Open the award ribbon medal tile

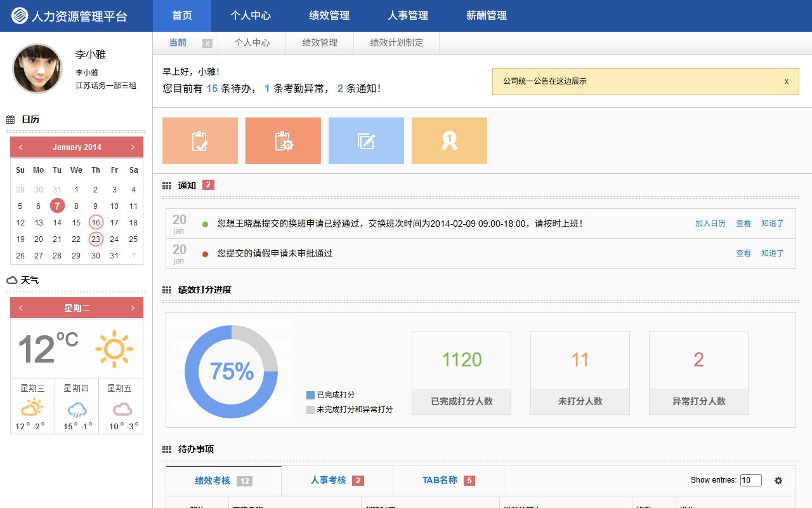click(x=449, y=140)
